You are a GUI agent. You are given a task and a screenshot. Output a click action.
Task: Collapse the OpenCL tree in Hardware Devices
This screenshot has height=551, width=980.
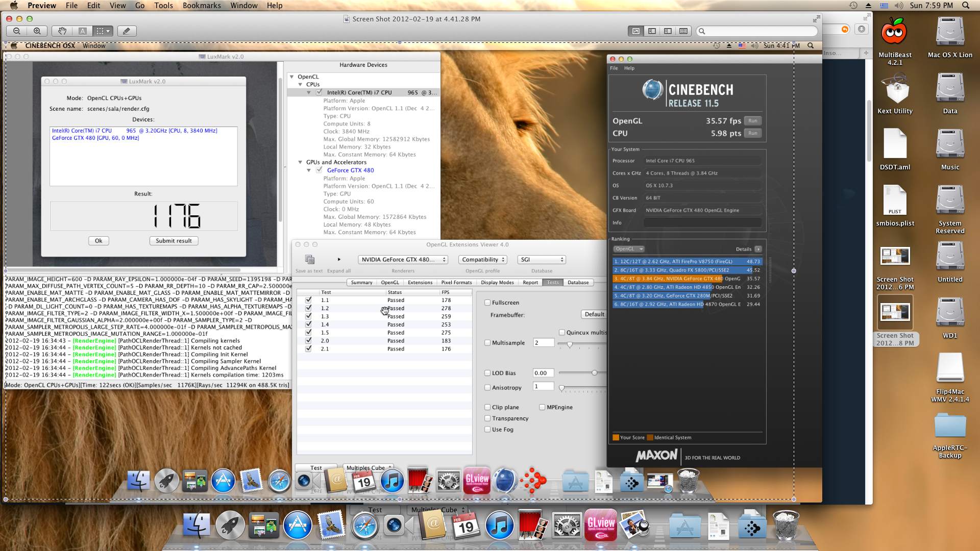(x=292, y=77)
